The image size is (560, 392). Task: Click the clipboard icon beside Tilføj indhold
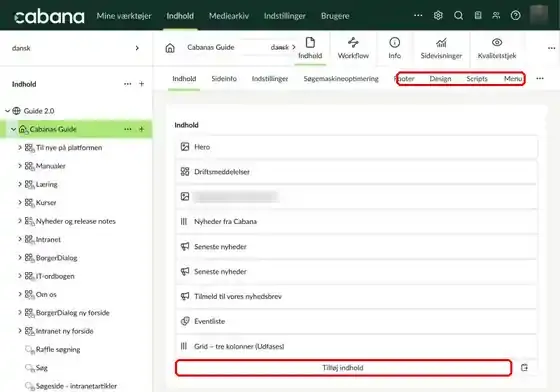(524, 368)
